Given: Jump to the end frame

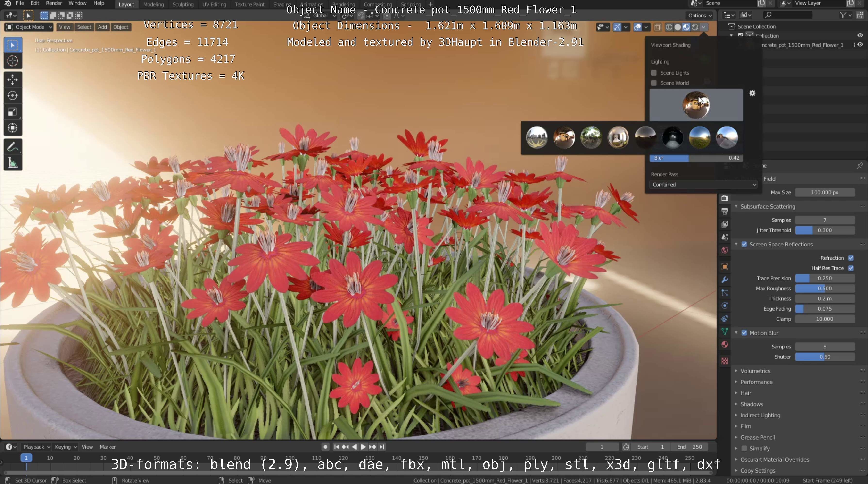Looking at the screenshot, I should [x=381, y=447].
